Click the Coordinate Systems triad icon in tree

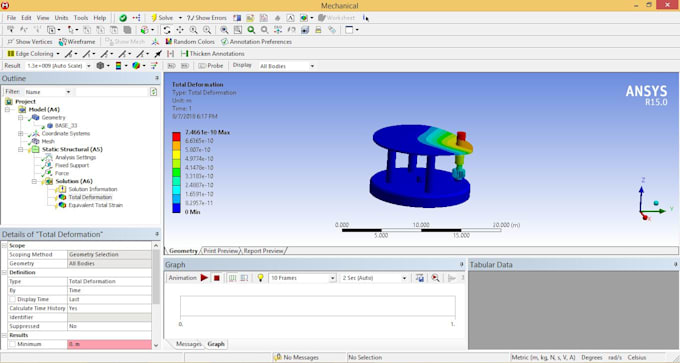36,134
